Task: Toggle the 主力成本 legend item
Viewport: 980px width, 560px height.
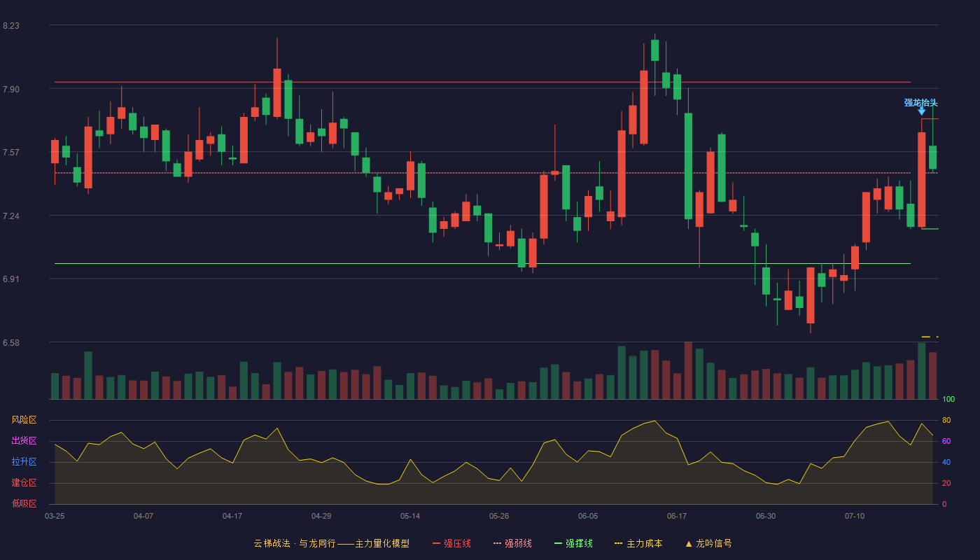Action: tap(638, 543)
